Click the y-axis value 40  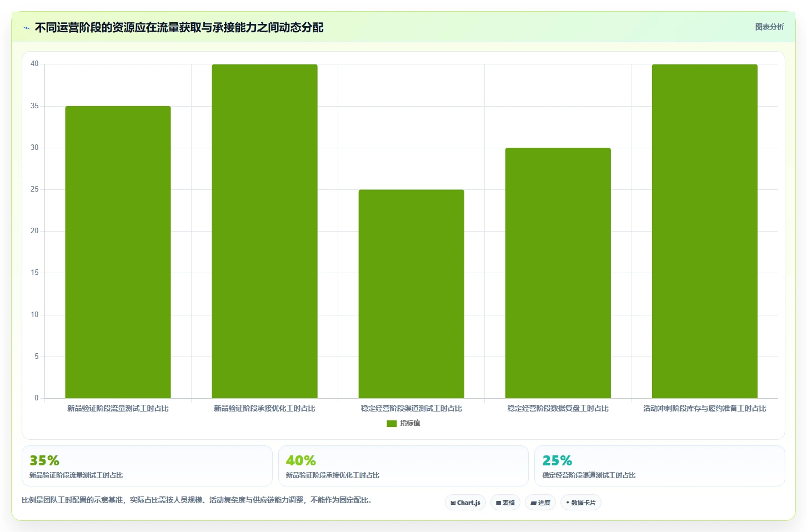point(34,64)
